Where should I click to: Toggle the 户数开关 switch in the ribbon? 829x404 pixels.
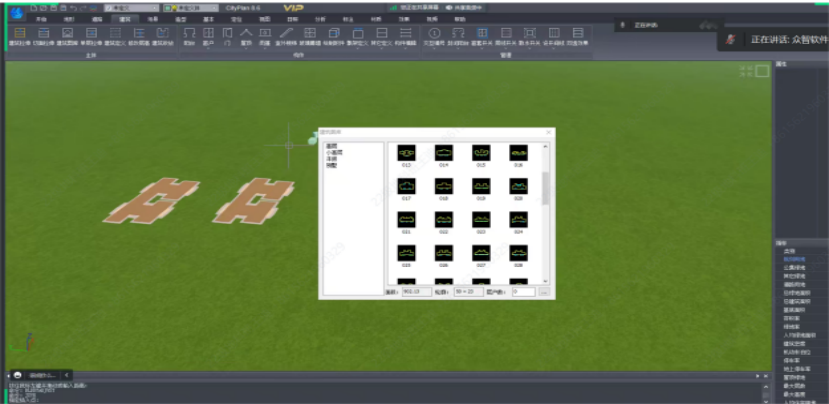coord(530,34)
